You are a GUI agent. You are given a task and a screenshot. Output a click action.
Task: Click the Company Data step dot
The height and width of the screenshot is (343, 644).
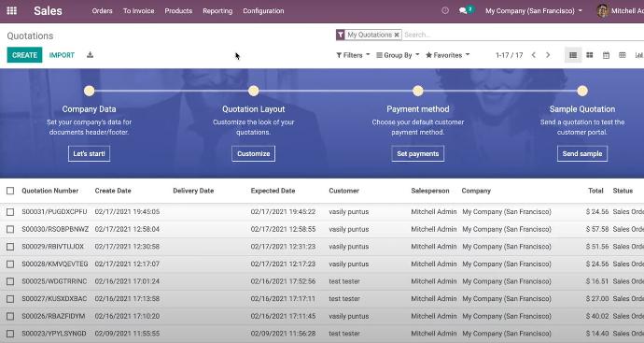(89, 91)
